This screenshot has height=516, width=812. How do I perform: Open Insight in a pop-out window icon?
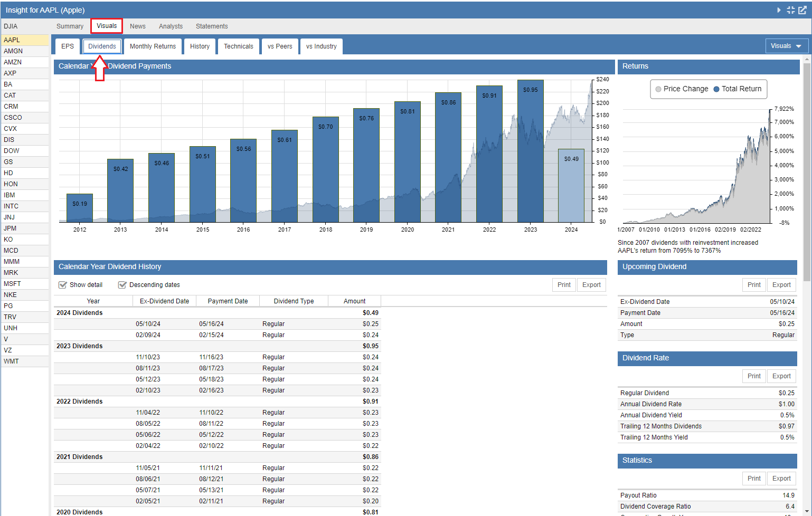pos(802,10)
